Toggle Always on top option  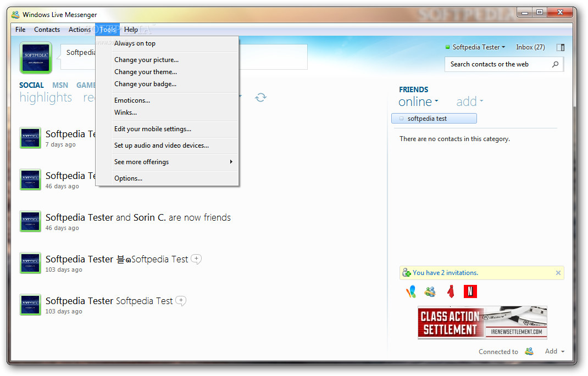tap(167, 43)
